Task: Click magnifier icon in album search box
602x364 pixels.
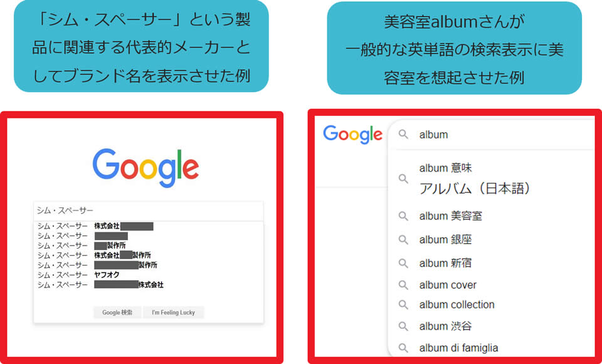Action: click(x=403, y=134)
